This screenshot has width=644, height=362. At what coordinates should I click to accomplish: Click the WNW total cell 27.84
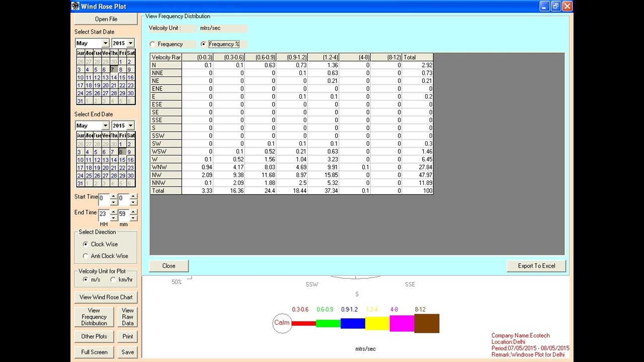tap(418, 167)
